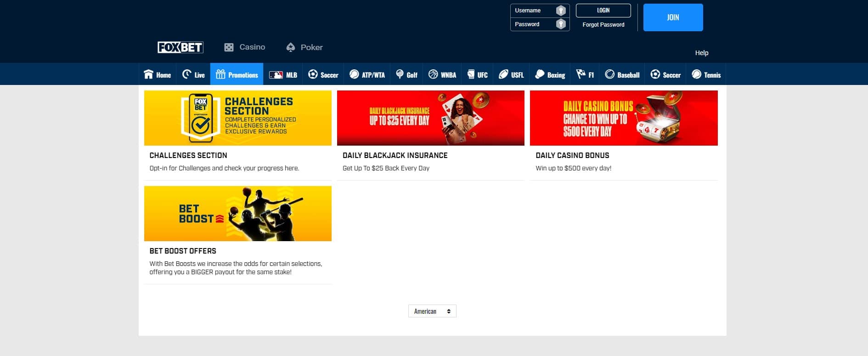868x356 pixels.
Task: Click the Password field key icon
Action: click(x=561, y=24)
